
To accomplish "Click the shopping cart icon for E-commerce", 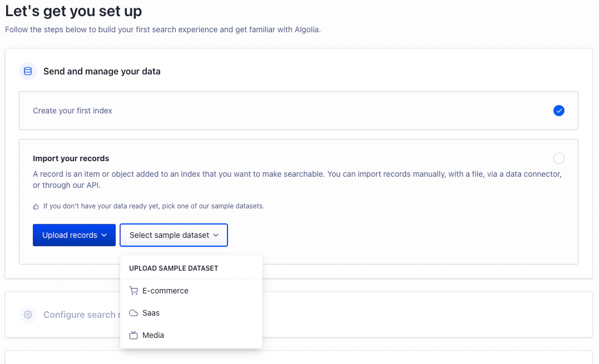I will click(133, 291).
